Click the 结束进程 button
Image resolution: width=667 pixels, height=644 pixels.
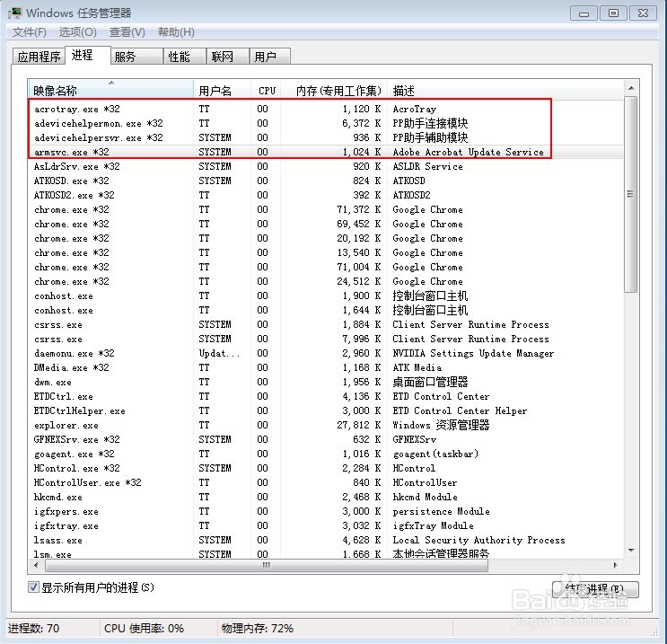point(595,589)
